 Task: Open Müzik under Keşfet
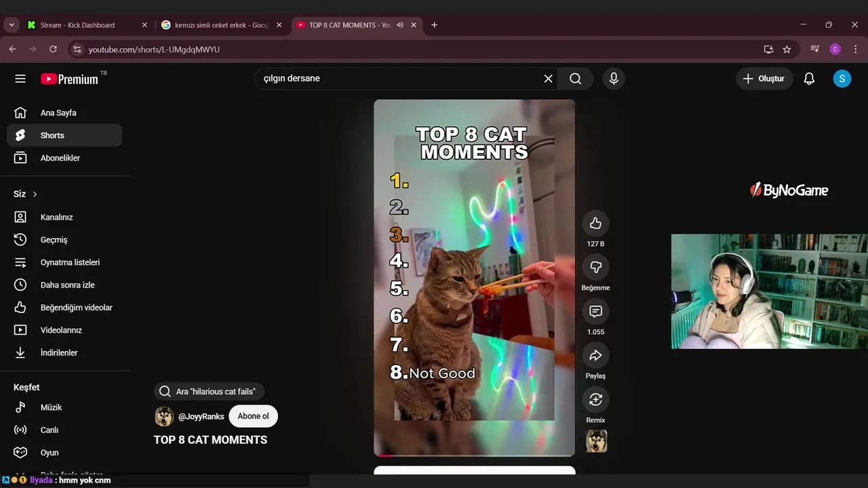[64, 407]
